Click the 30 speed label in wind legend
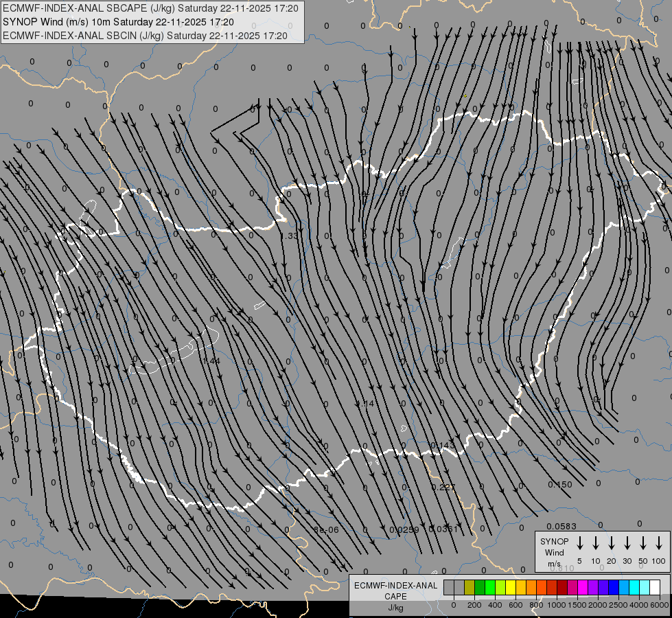The image size is (672, 618). click(627, 561)
